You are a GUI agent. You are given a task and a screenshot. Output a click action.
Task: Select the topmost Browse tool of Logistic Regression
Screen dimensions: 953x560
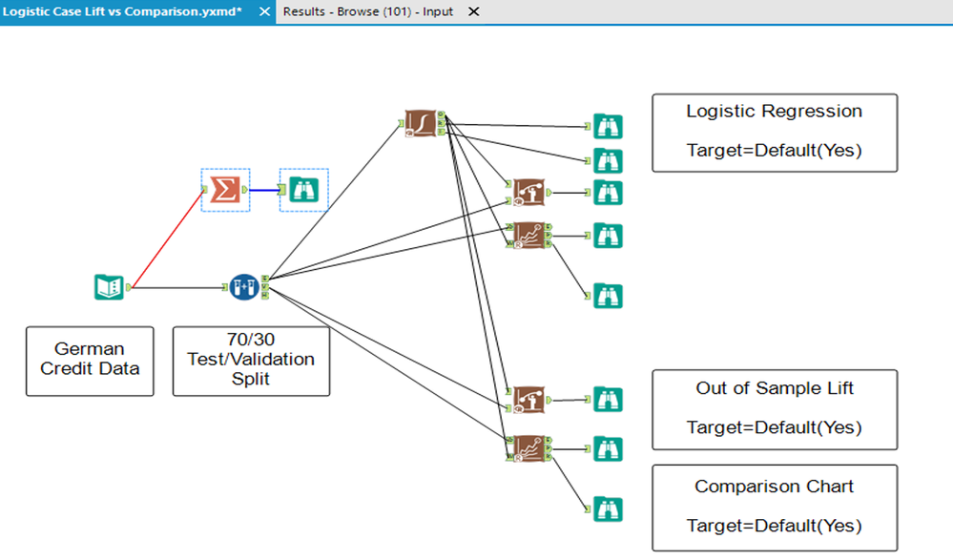pyautogui.click(x=608, y=127)
